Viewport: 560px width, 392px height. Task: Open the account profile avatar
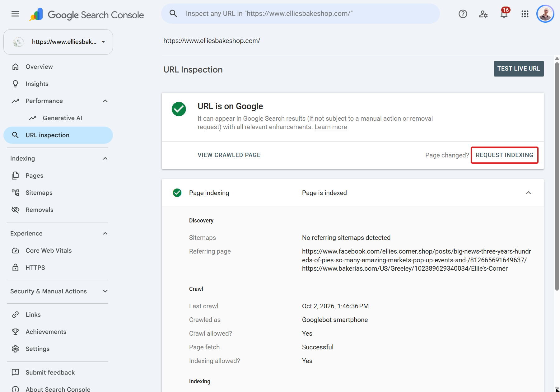coord(545,14)
